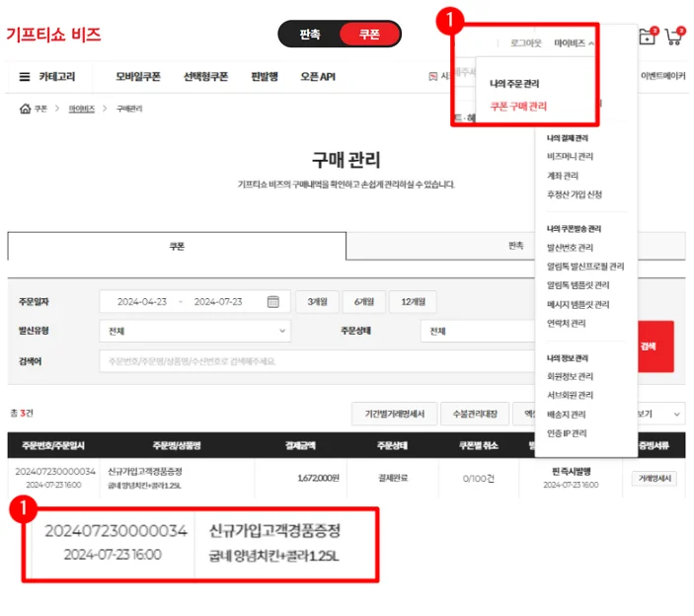
Task: Select 후정산 가입 신청 menu entry
Action: pos(575,194)
